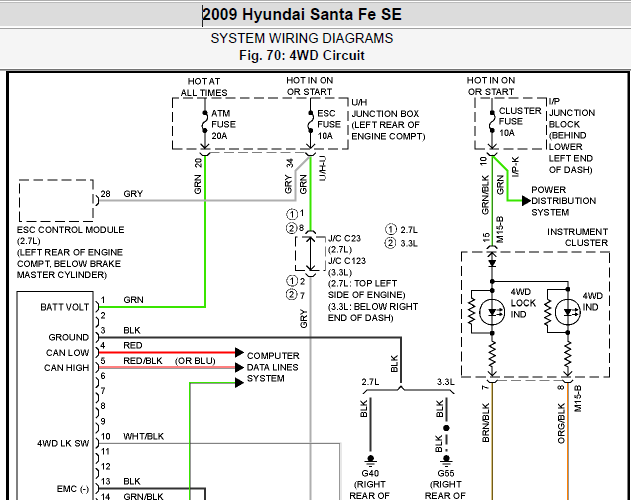Click the (OR BLU) note

[195, 361]
